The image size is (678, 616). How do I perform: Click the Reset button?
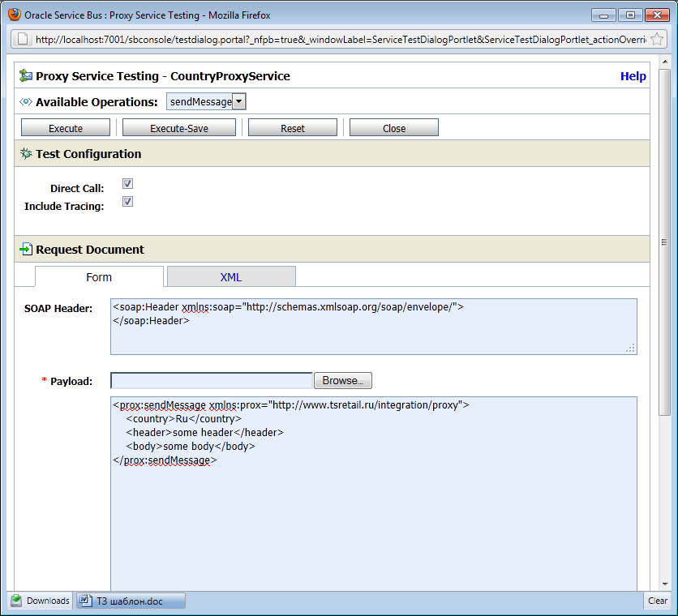click(x=293, y=128)
